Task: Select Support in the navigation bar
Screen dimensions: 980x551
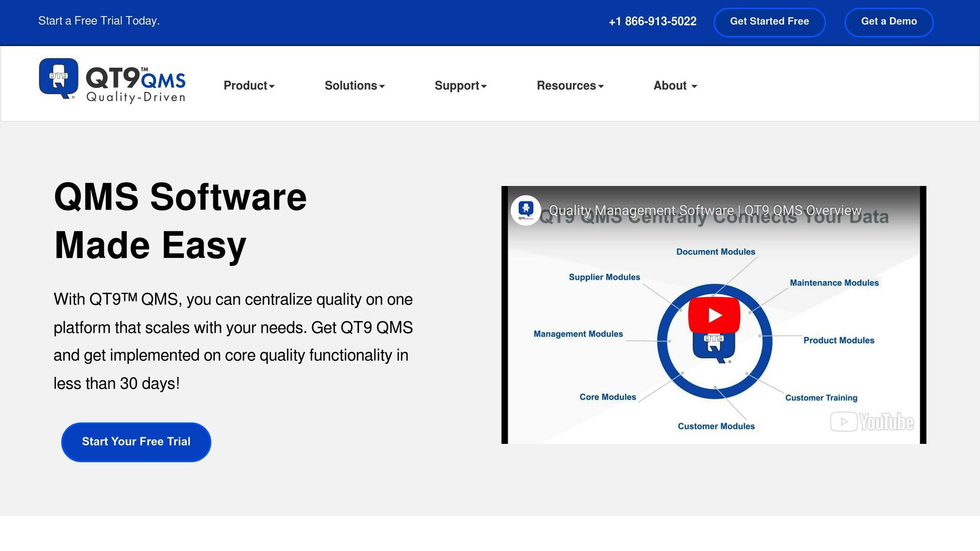Action: click(460, 86)
